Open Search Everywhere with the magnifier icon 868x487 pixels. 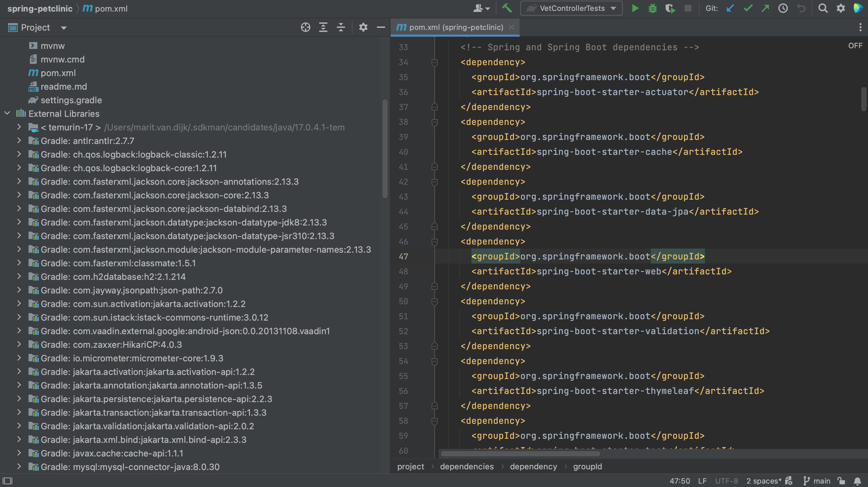click(x=823, y=8)
